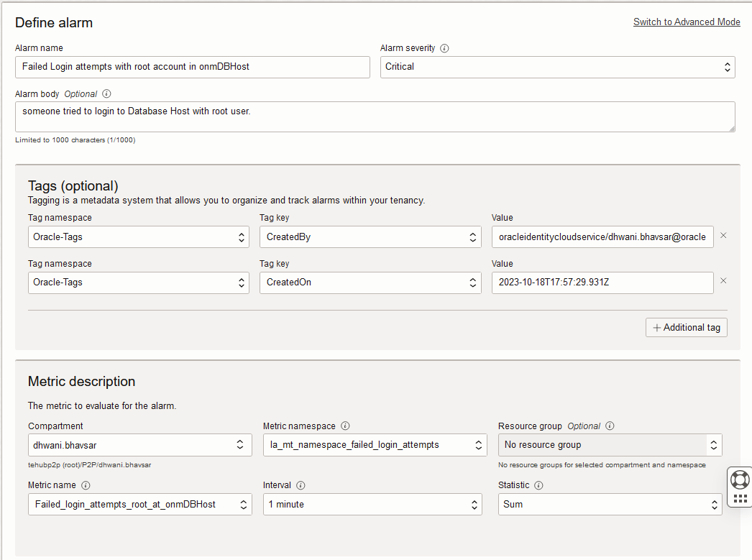Click the Statistic info icon

[x=538, y=485]
